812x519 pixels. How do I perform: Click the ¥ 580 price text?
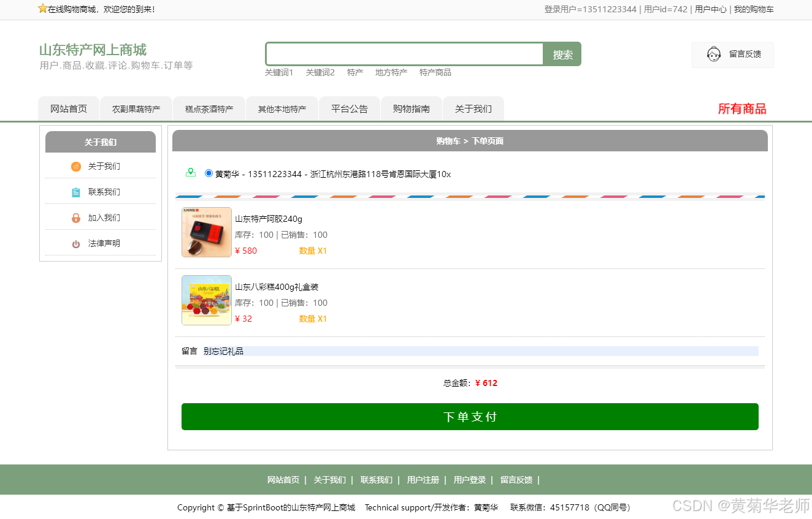[246, 251]
